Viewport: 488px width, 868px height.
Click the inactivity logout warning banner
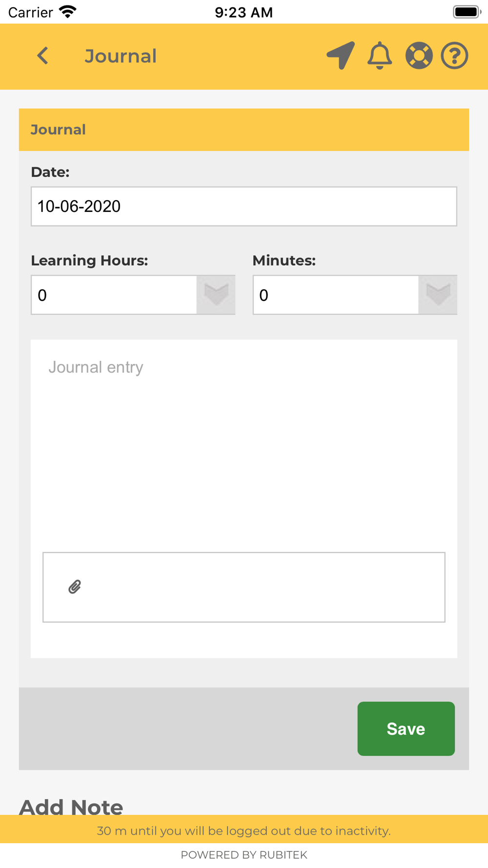[244, 830]
